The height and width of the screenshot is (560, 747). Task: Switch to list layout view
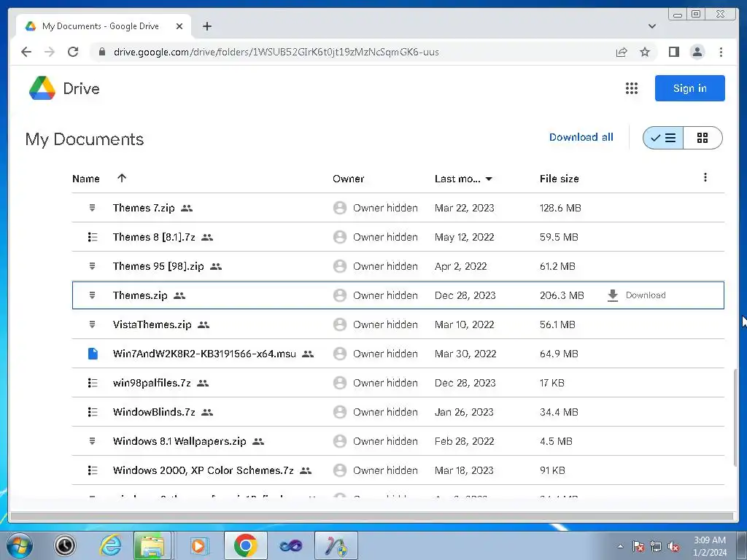[x=662, y=138]
